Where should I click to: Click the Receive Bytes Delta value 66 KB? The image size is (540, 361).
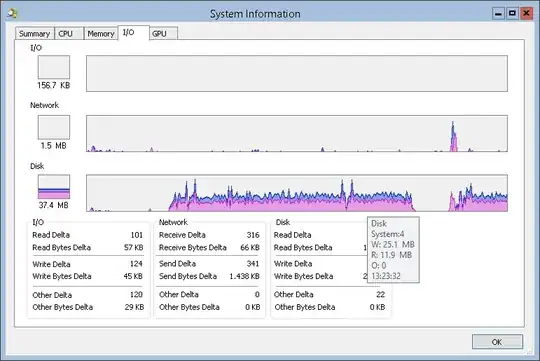pyautogui.click(x=250, y=247)
